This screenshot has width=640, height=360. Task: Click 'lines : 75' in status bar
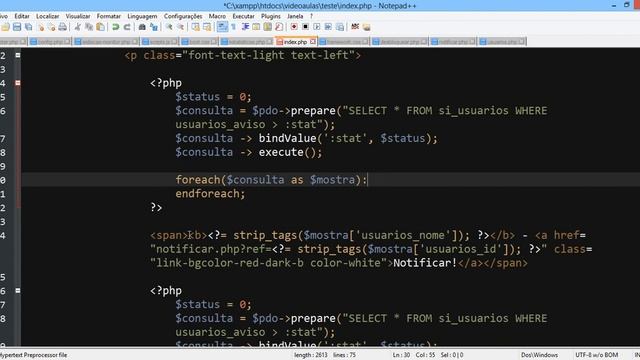tap(344, 355)
